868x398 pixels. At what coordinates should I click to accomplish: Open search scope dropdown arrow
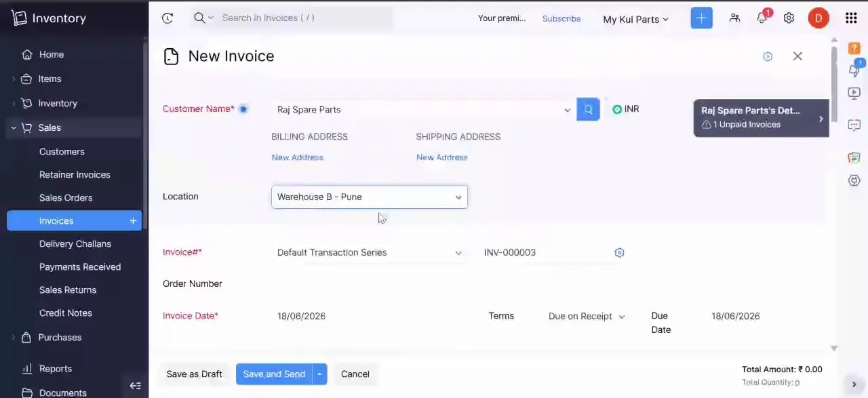[x=211, y=18]
